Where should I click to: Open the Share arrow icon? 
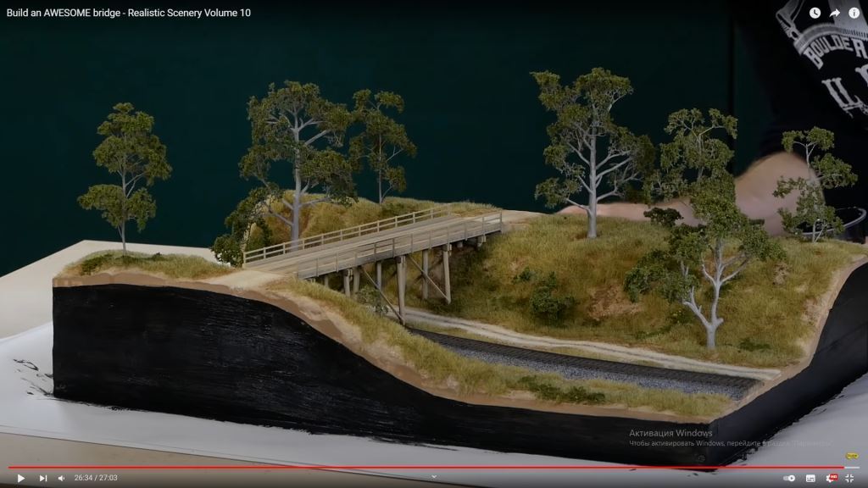pyautogui.click(x=834, y=13)
